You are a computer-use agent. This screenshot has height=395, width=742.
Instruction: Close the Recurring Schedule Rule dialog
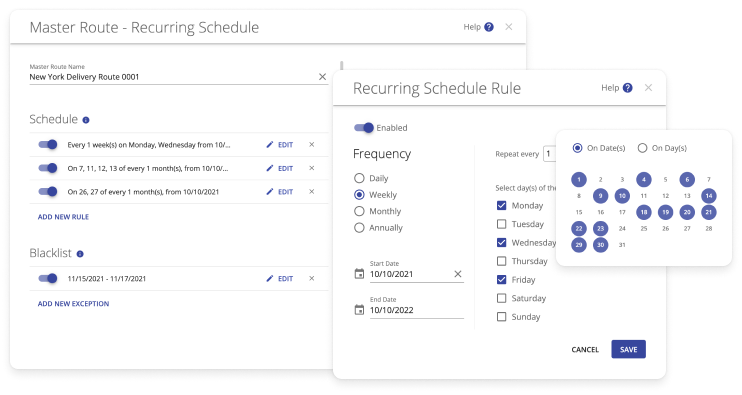648,88
